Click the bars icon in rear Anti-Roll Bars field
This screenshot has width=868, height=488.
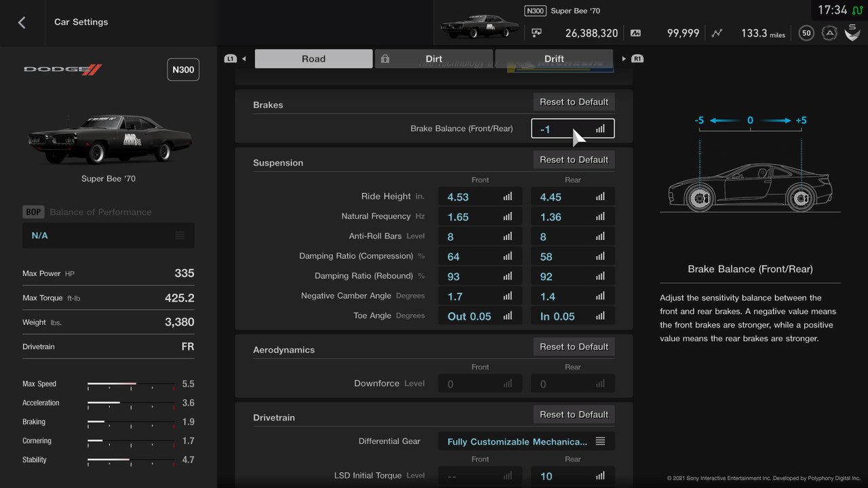click(600, 237)
